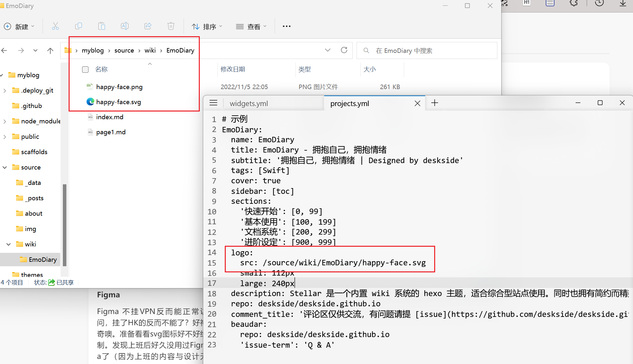Image resolution: width=633 pixels, height=364 pixels.
Task: Click the source breadcrumb segment
Action: 124,50
